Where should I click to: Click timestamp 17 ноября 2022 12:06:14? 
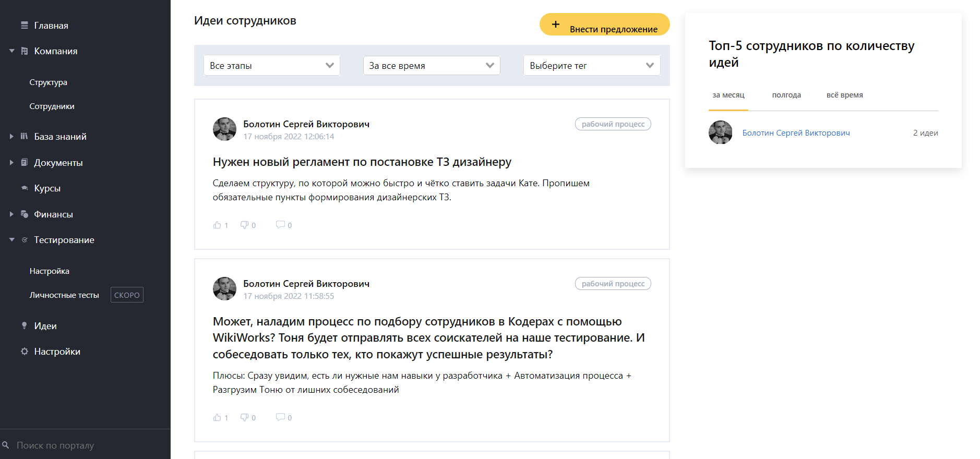tap(289, 137)
